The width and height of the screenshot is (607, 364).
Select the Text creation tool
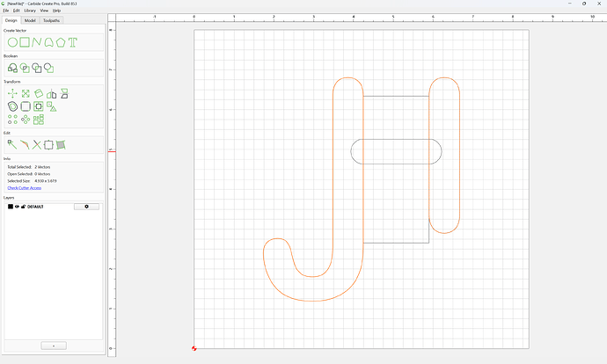[73, 42]
